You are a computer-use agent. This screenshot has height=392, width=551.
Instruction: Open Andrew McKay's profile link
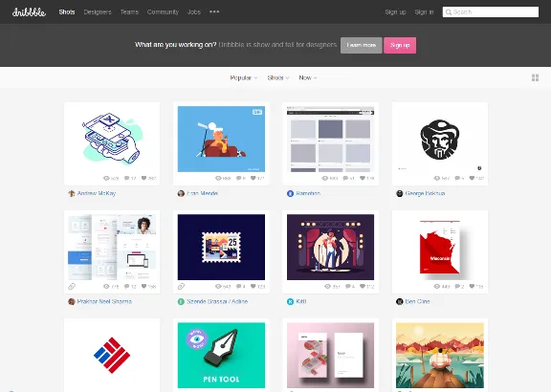tap(97, 193)
